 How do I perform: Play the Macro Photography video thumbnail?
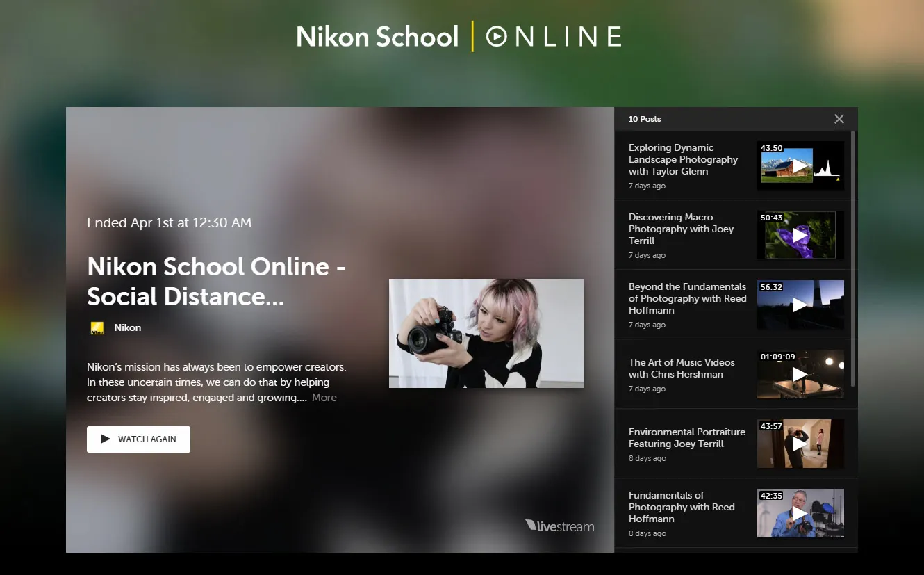[800, 235]
